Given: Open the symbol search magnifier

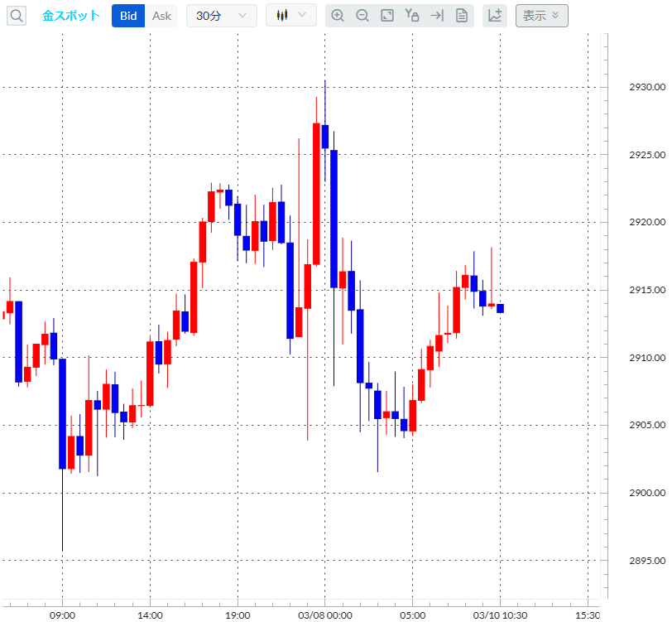Looking at the screenshot, I should (x=17, y=16).
